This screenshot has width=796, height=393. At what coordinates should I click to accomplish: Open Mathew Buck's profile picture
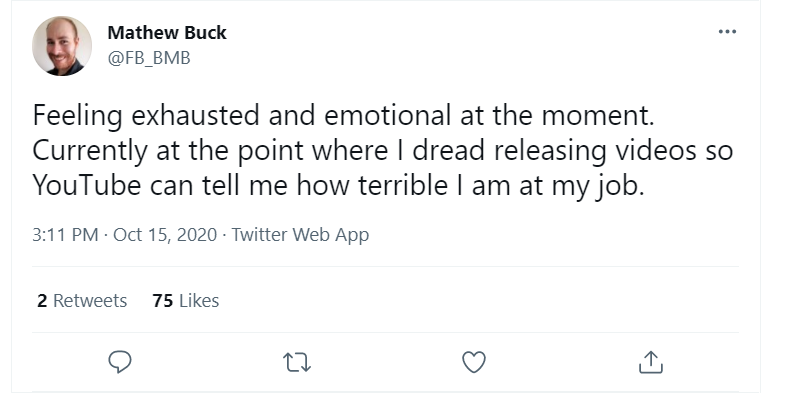62,46
